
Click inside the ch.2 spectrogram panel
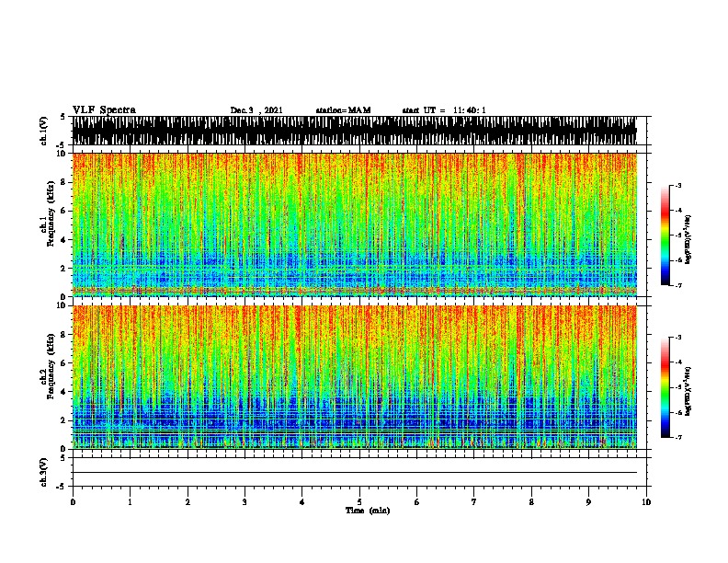pyautogui.click(x=354, y=377)
